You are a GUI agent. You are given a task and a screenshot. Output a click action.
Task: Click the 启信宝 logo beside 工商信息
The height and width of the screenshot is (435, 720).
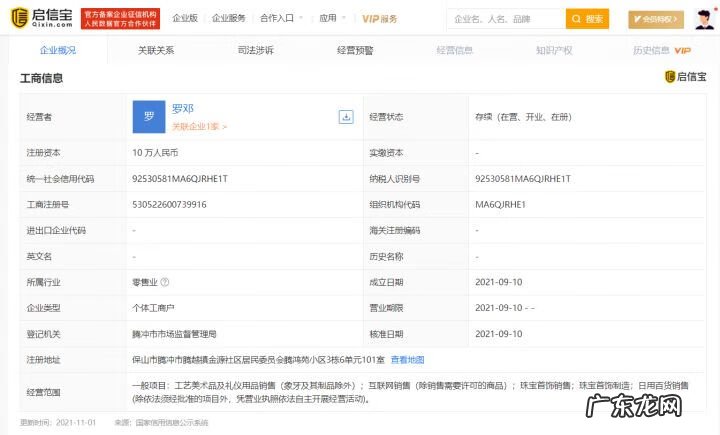[686, 77]
